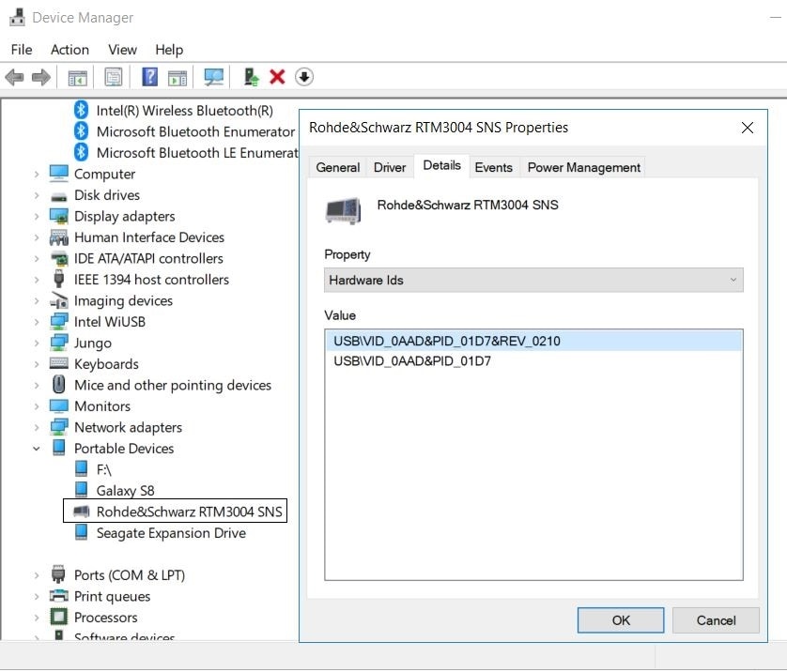This screenshot has height=672, width=787.
Task: Click Scan for hardware changes monitor icon
Action: coord(214,77)
